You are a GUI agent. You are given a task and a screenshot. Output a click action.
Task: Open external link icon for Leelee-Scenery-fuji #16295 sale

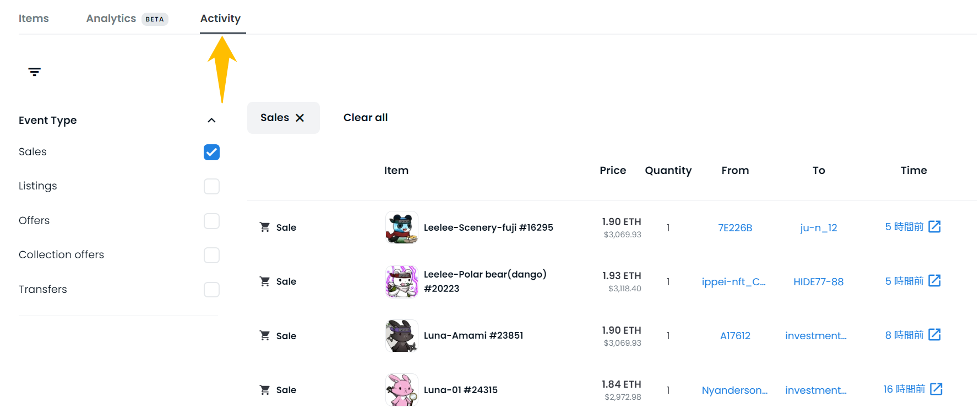click(x=935, y=226)
